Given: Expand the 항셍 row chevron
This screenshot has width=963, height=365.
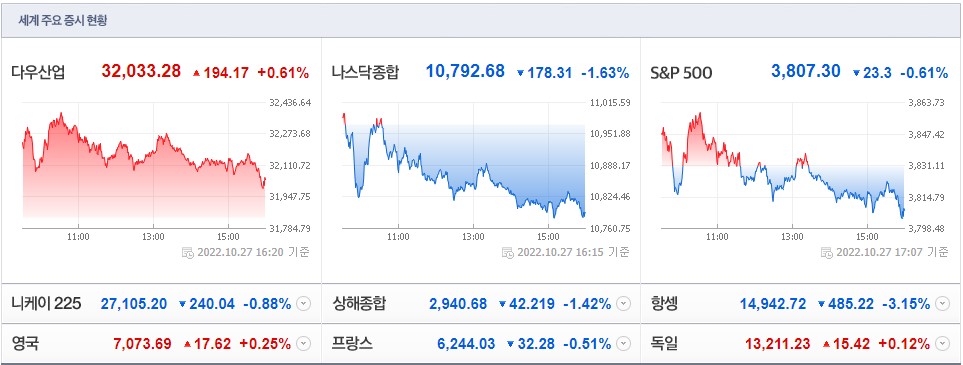Looking at the screenshot, I should [x=942, y=304].
